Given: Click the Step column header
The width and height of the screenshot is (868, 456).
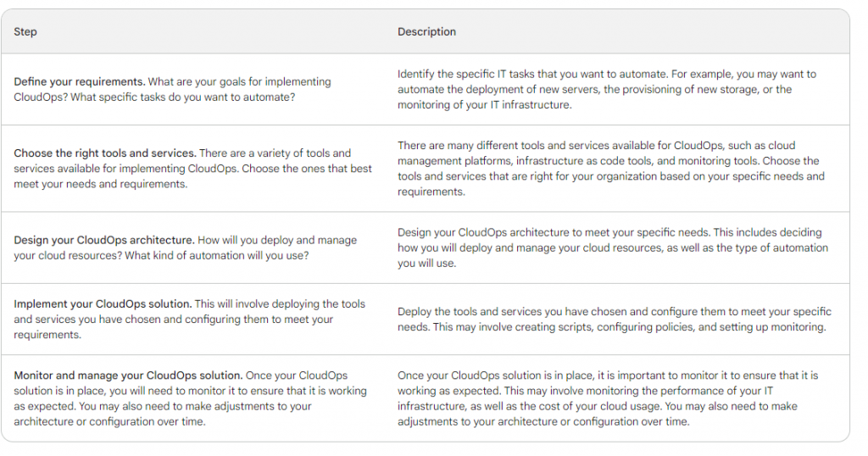Looking at the screenshot, I should coord(25,32).
